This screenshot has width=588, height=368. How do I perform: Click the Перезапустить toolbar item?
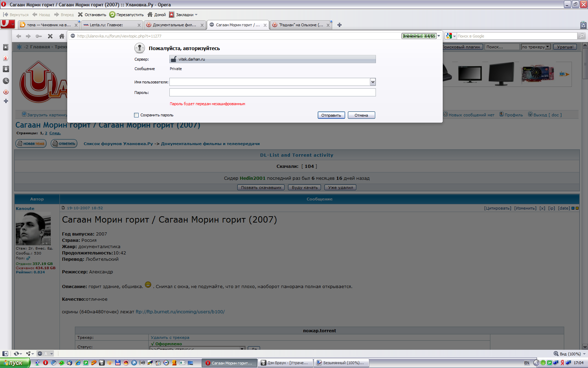127,15
